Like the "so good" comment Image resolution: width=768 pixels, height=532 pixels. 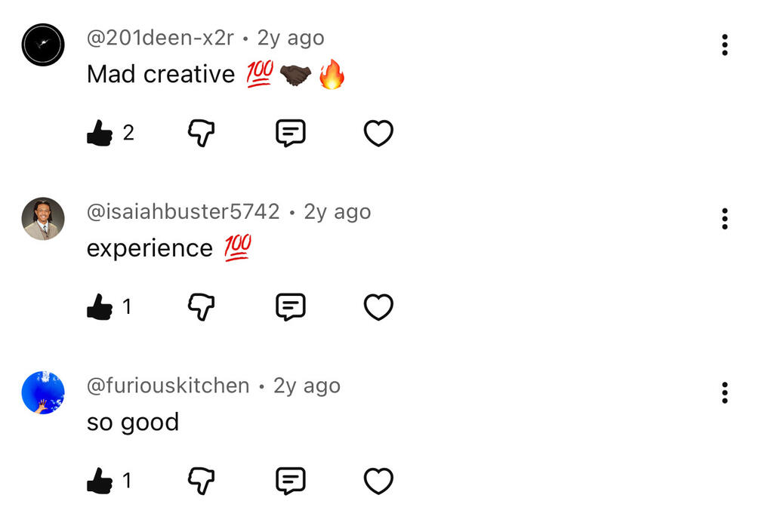pos(100,481)
